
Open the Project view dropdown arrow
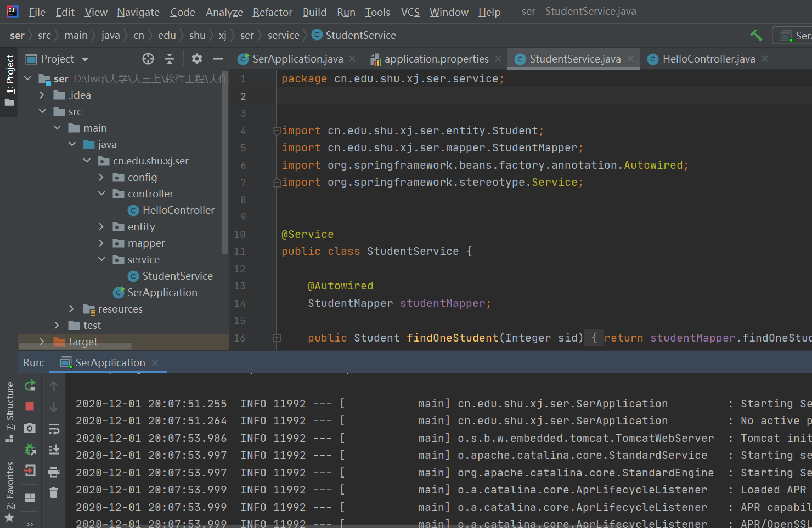click(x=85, y=59)
